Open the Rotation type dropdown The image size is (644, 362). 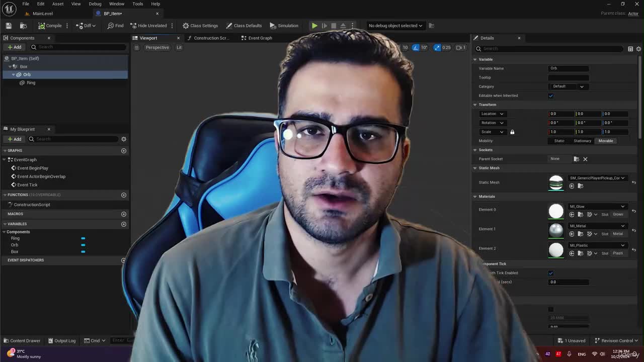tap(492, 123)
